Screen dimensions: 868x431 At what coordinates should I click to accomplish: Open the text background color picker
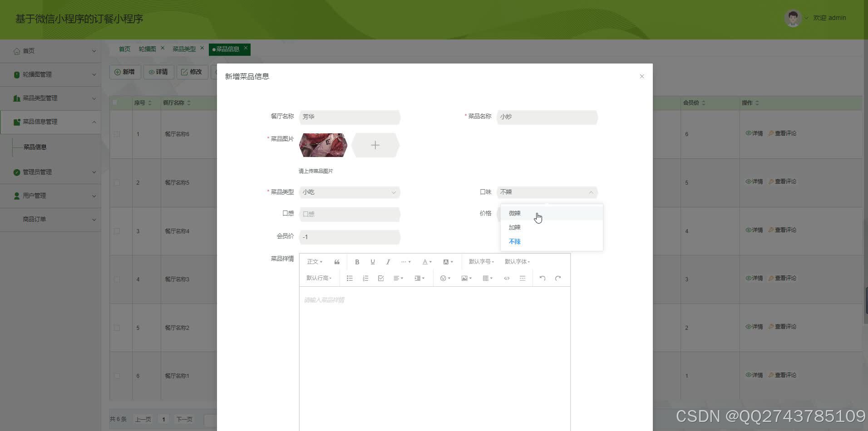tap(448, 262)
